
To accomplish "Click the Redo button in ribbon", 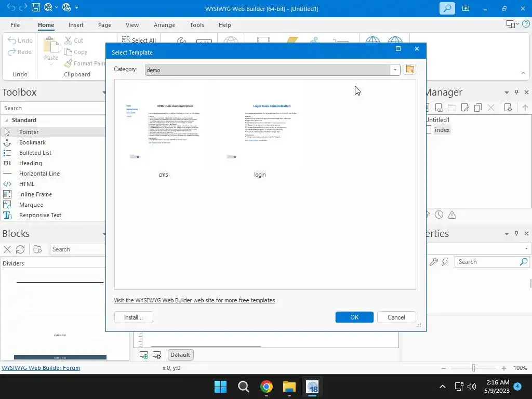I will (x=20, y=52).
